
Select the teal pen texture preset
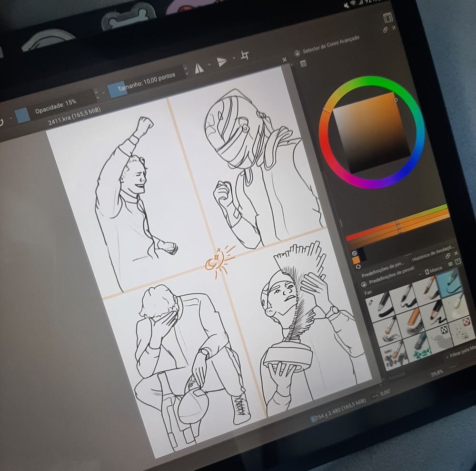click(x=418, y=347)
